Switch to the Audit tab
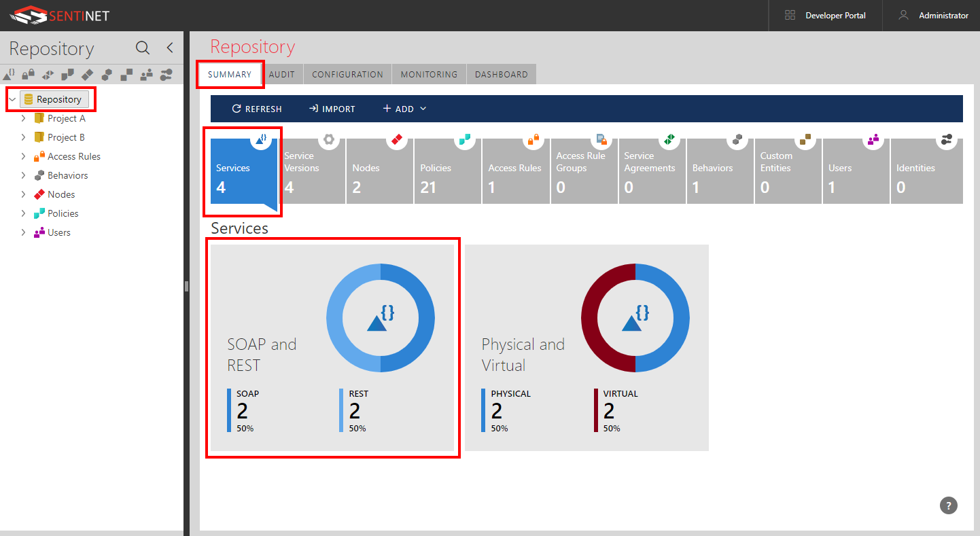Viewport: 980px width, 536px height. 281,74
